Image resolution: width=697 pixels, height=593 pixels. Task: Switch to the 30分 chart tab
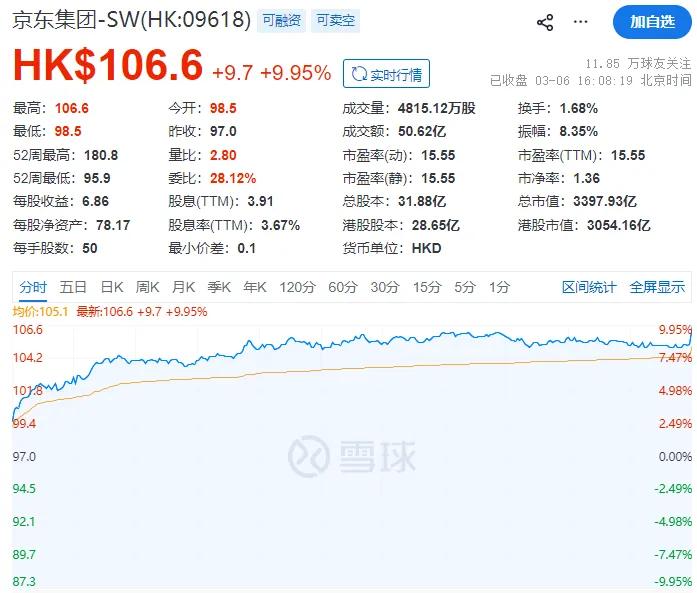pos(385,287)
